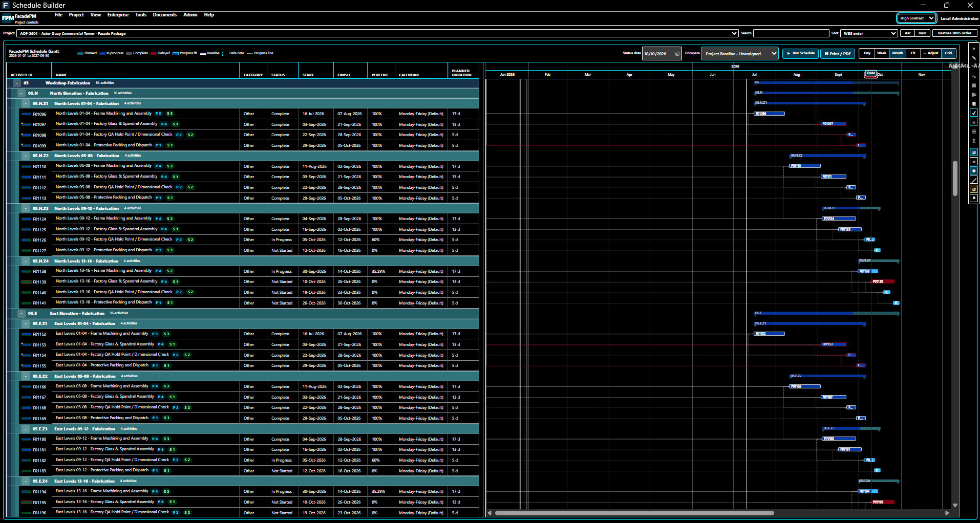
Task: Open the Project selector dropdown
Action: [x=377, y=33]
